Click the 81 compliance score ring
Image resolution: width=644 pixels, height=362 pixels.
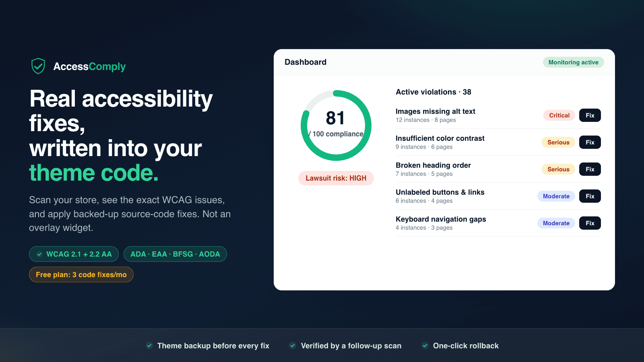pyautogui.click(x=336, y=125)
